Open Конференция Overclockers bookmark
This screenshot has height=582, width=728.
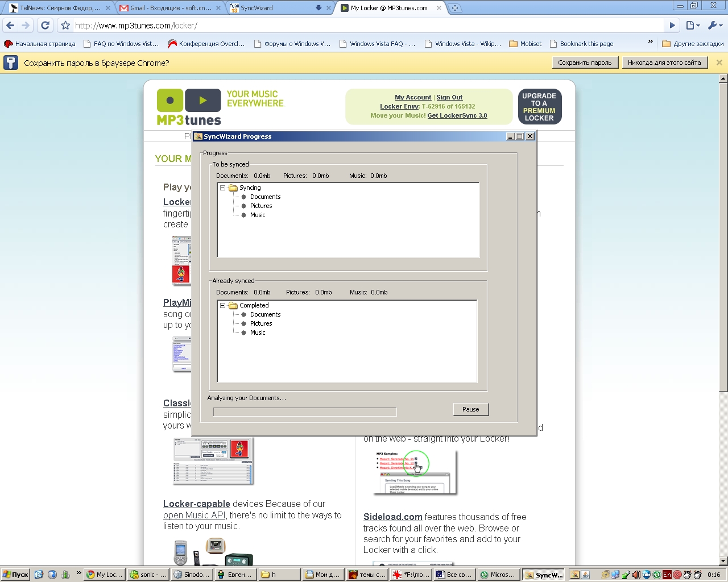(206, 44)
